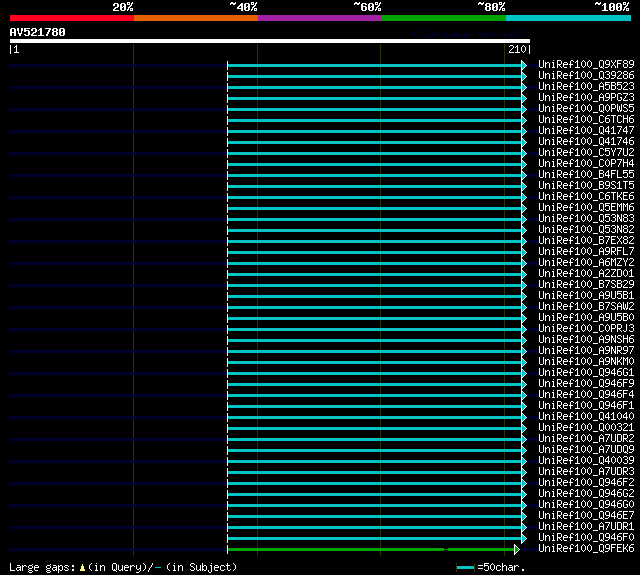Image resolution: width=640 pixels, height=575 pixels.
Task: Click the UniRef100_Q946G1 label
Action: click(x=586, y=373)
